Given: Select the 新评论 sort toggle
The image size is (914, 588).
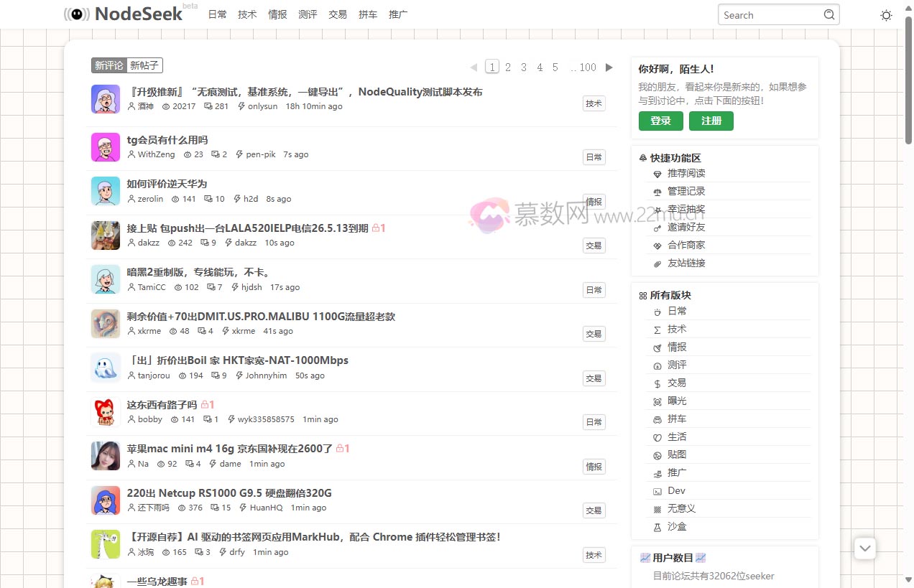Looking at the screenshot, I should tap(109, 65).
